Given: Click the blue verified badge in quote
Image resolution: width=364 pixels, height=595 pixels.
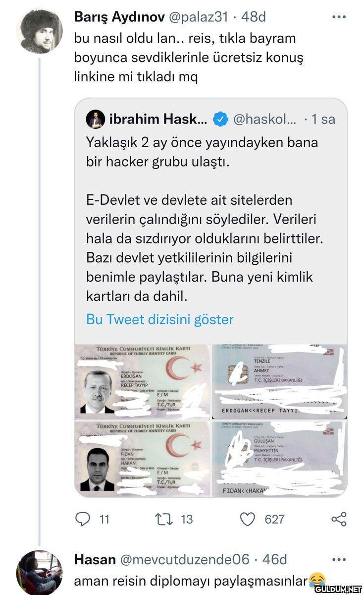Looking at the screenshot, I should [220, 119].
